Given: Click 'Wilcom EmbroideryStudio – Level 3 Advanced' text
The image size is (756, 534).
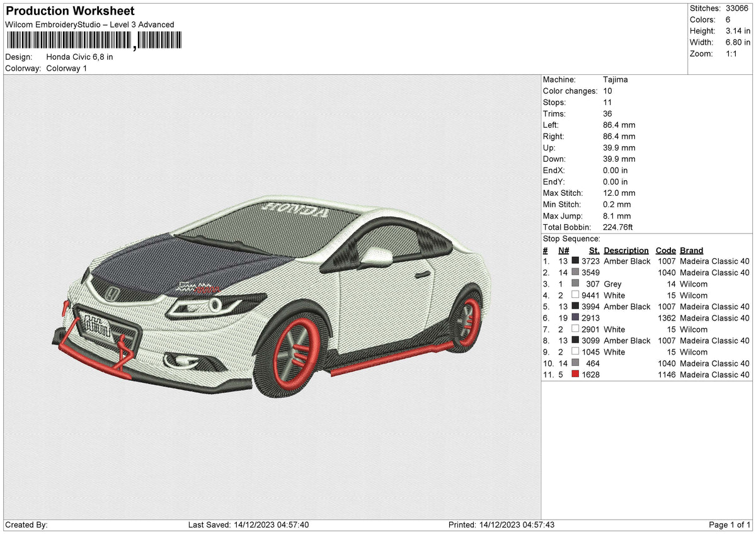Looking at the screenshot, I should click(x=89, y=25).
